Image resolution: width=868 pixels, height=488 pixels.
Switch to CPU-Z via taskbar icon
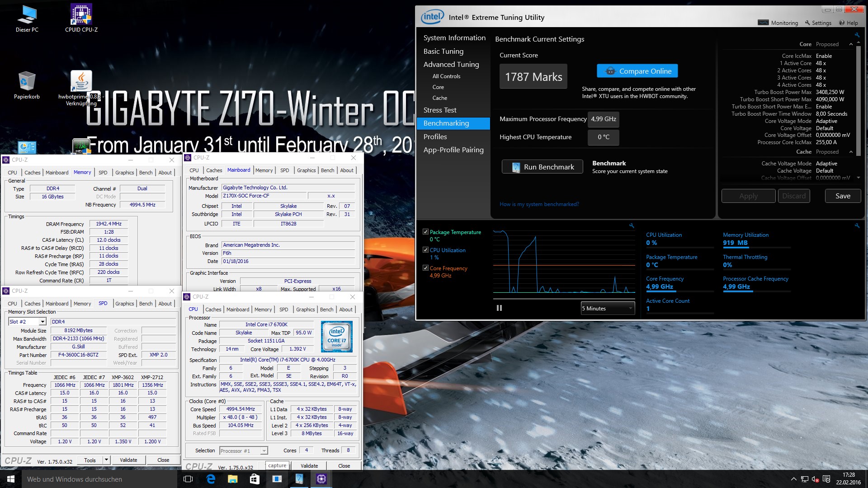(321, 479)
